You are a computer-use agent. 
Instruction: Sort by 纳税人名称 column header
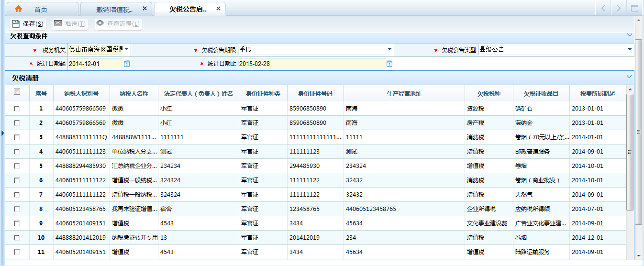133,94
